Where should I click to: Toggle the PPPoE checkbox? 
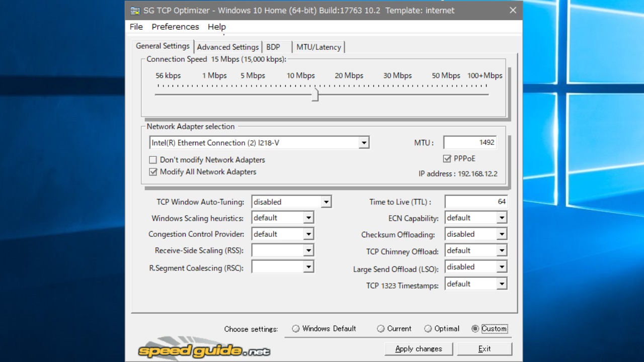(447, 159)
